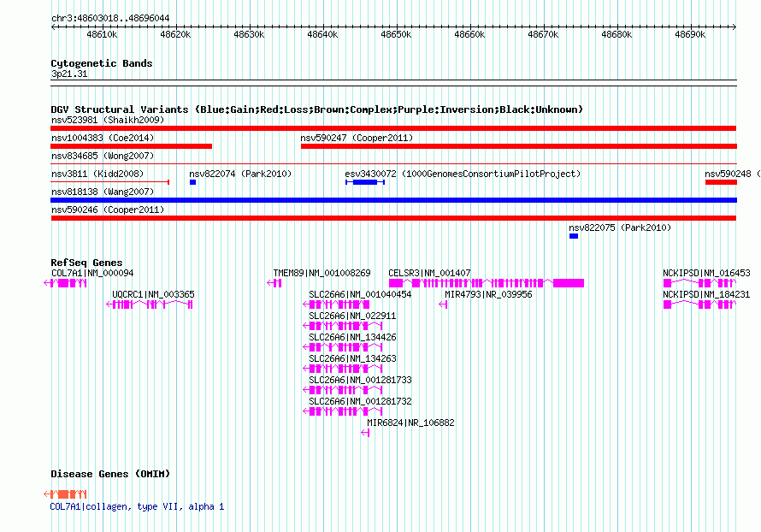Open the COL7A1 collagen, type VII, alpha 1 link
This screenshot has width=761, height=532.
click(137, 506)
